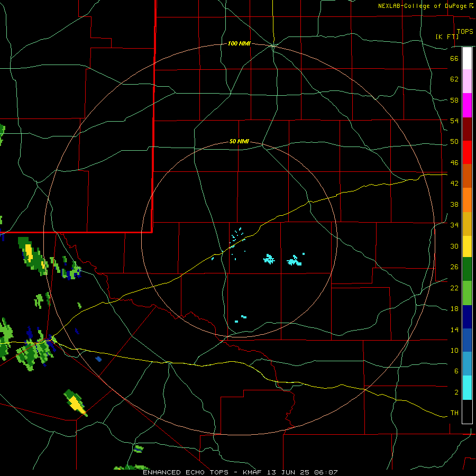
Task: Click the navy 22 kft legend swatch
Action: coord(467,317)
